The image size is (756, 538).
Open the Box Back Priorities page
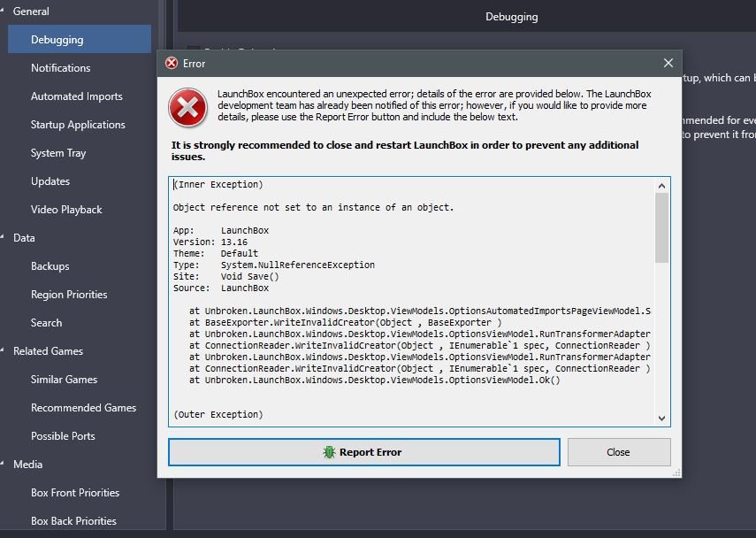pyautogui.click(x=73, y=521)
